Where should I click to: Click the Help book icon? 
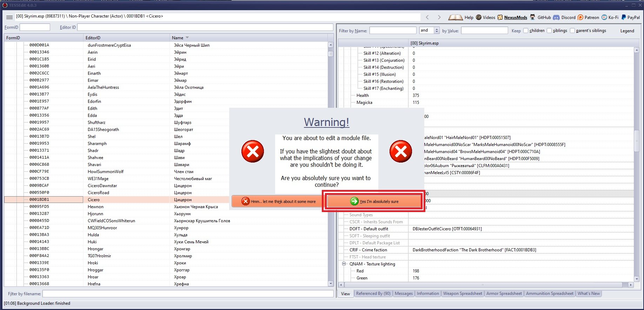456,17
